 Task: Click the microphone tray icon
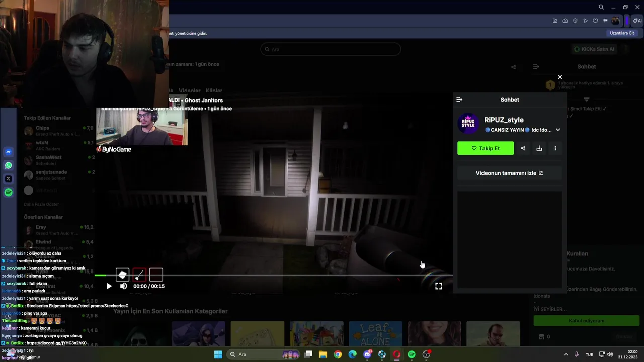click(577, 354)
